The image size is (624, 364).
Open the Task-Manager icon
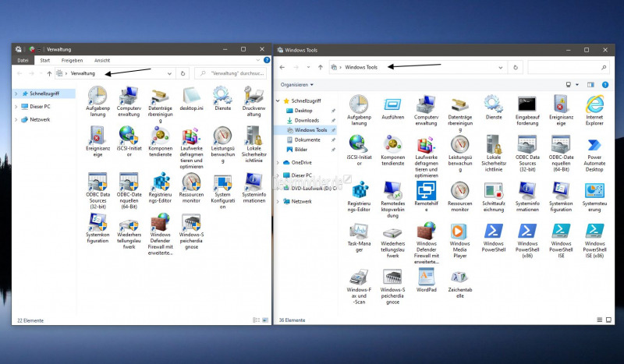click(x=359, y=238)
